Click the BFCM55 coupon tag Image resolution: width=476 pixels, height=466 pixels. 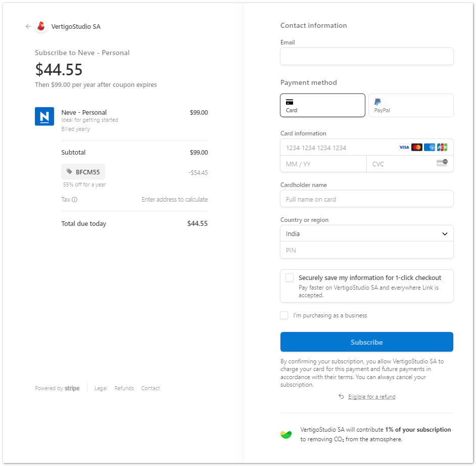(83, 172)
